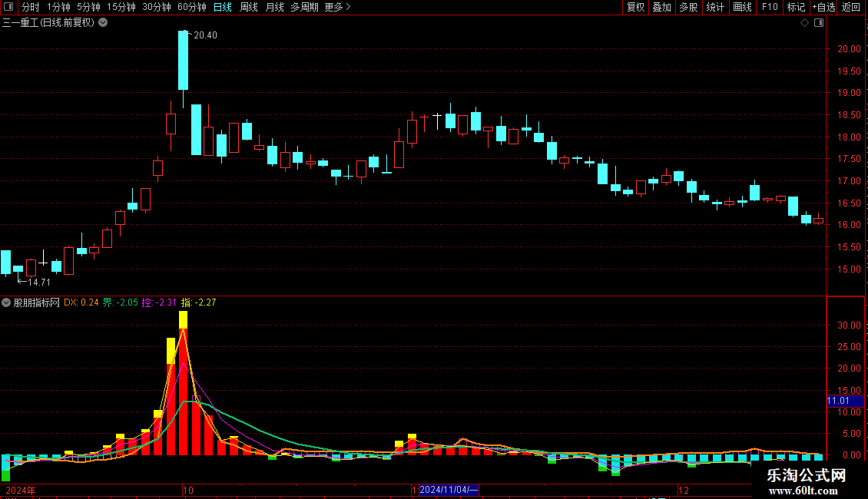The width and height of the screenshot is (868, 499).
Task: Click the split-panel icon in chart header
Action: (819, 23)
